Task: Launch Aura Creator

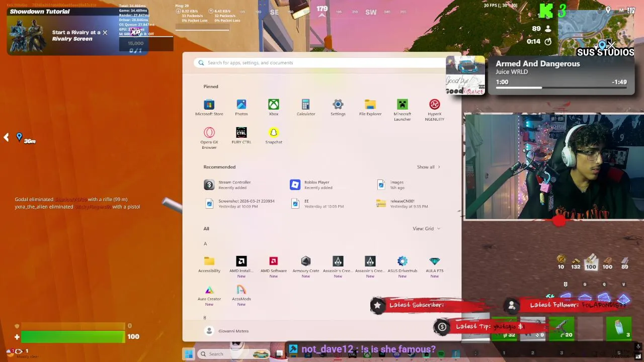Action: 209,295
